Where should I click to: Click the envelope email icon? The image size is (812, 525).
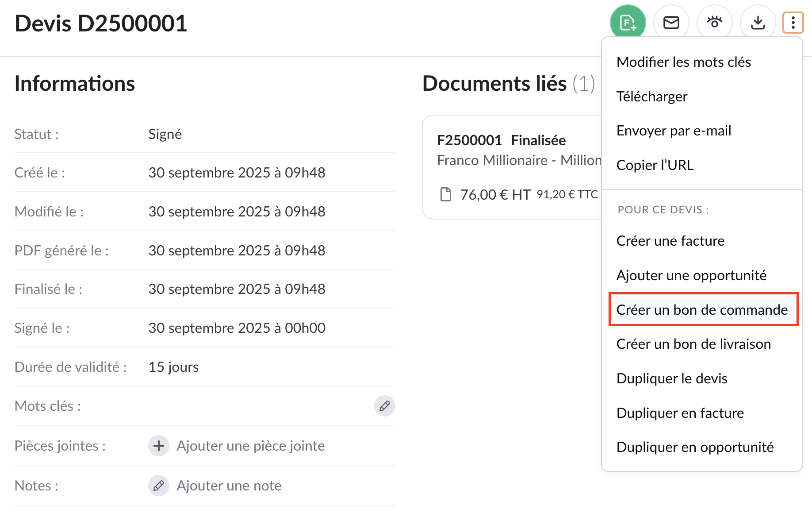pyautogui.click(x=671, y=23)
